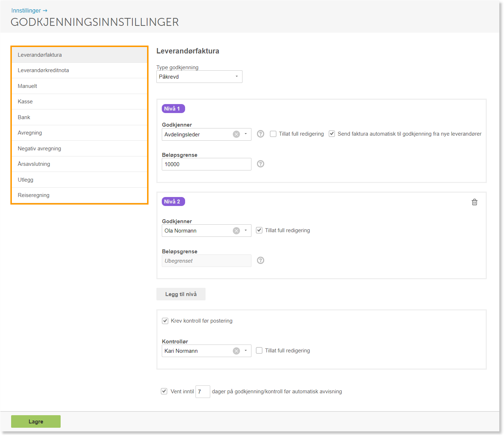Clear Ola Normann with the x icon
Viewport: 504px width, 436px height.
click(x=236, y=231)
